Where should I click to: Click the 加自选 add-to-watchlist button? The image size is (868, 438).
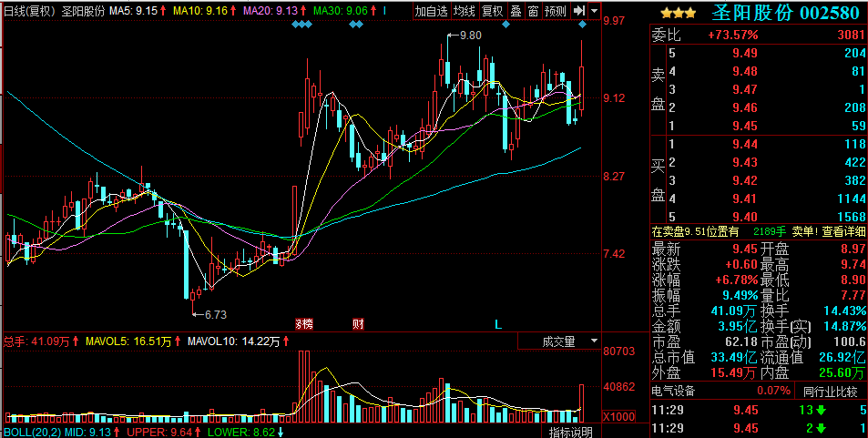431,12
